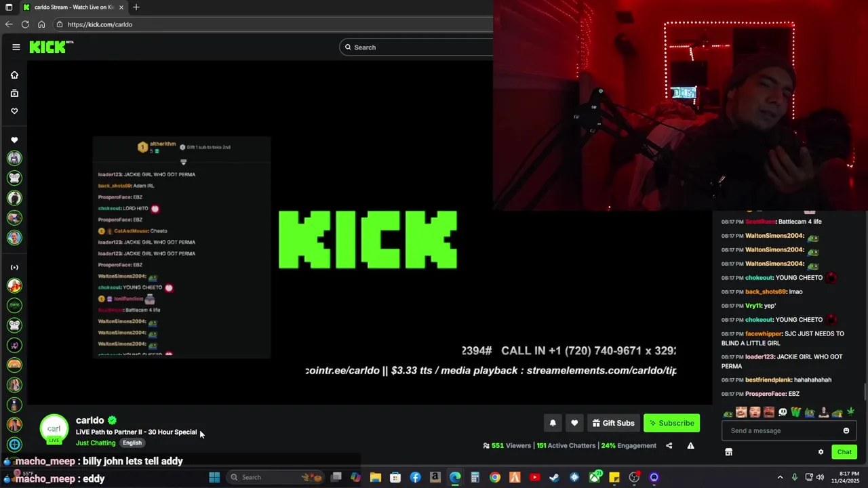
Task: Open chat settings gear
Action: pos(821,452)
